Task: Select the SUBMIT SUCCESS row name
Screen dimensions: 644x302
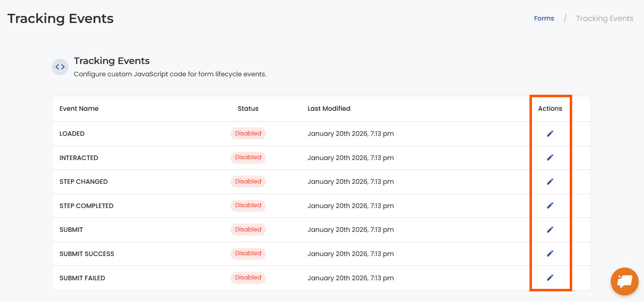Action: tap(87, 254)
